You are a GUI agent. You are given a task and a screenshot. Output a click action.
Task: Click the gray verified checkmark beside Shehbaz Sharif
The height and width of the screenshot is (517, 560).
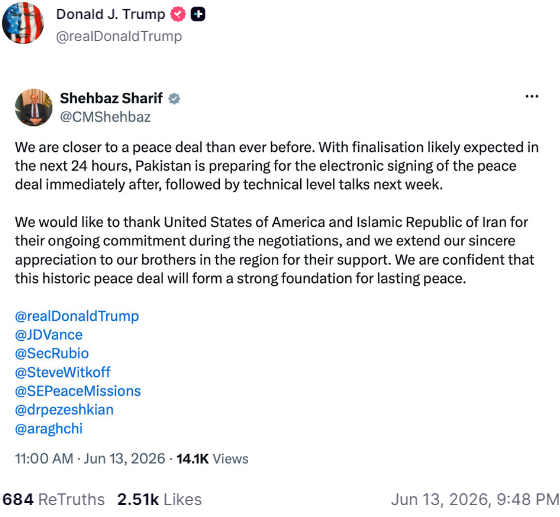[x=174, y=99]
